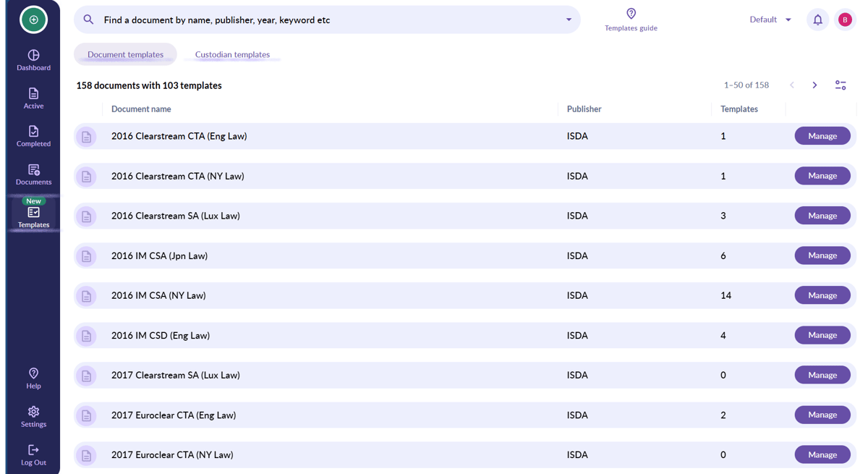Click the search magnifier icon

point(88,20)
